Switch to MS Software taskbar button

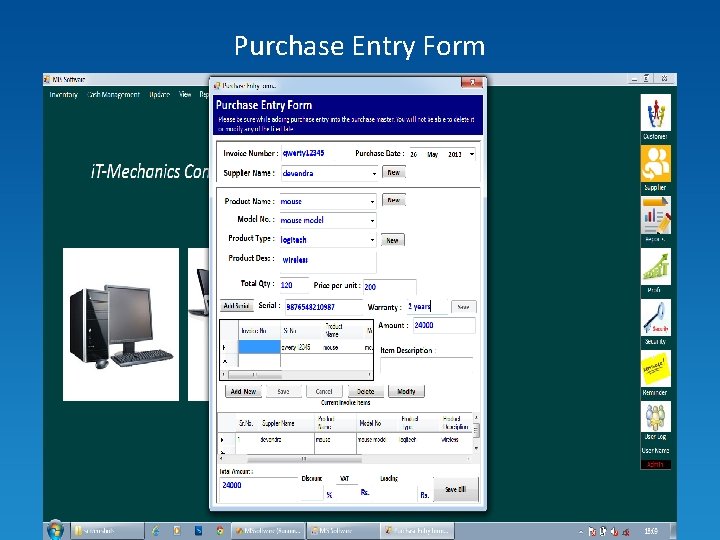pyautogui.click(x=342, y=531)
